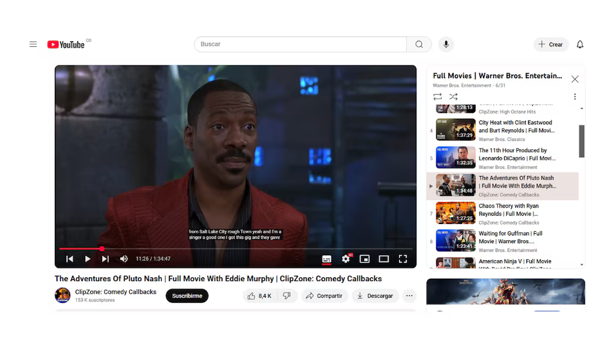Click the Compartir share button
The image size is (596, 364).
coord(324,296)
